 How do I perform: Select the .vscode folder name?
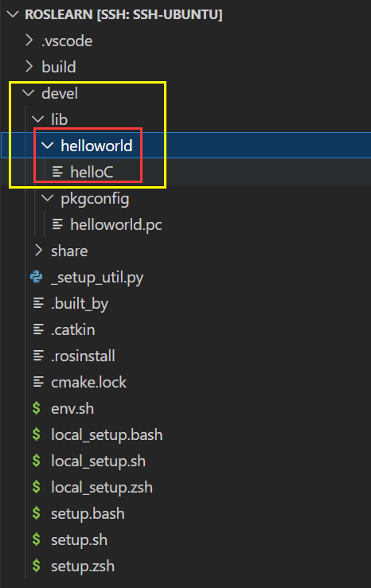[67, 41]
